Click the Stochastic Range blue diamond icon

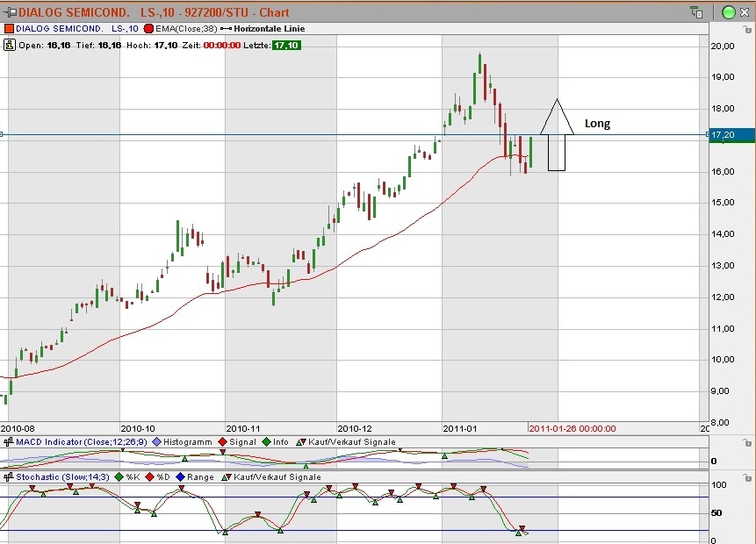click(x=180, y=477)
